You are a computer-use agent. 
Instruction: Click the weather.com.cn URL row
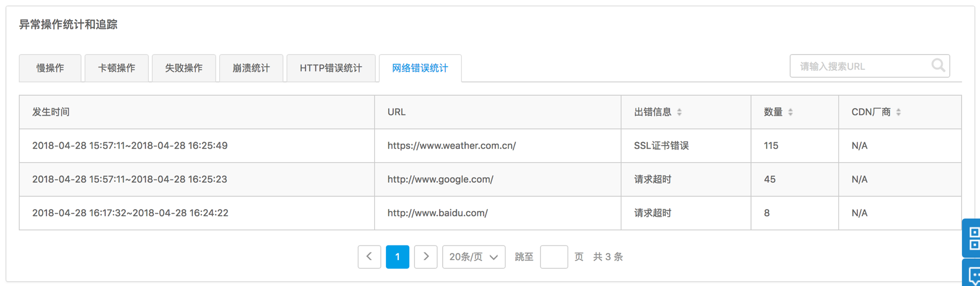pos(490,146)
